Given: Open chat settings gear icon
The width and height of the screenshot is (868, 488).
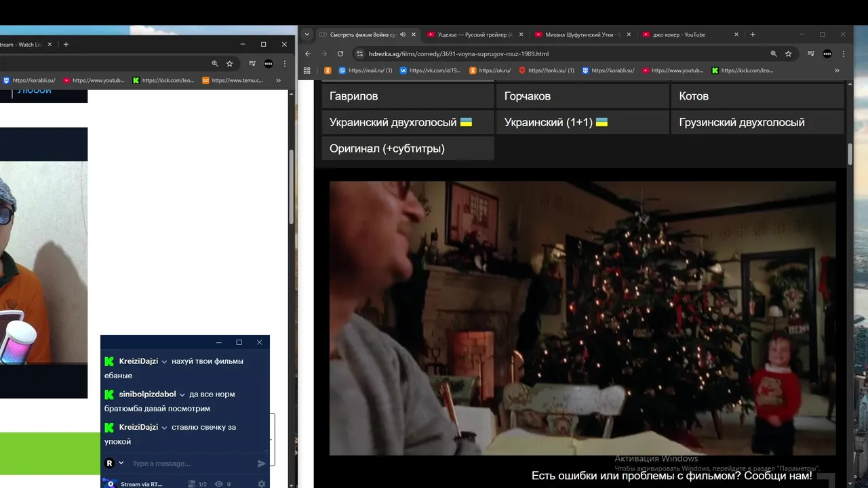Looking at the screenshot, I should [262, 484].
